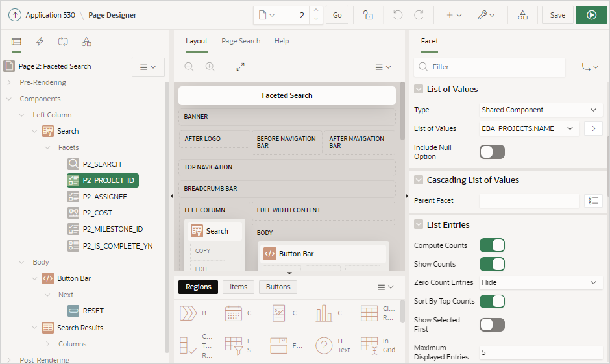This screenshot has height=364, width=610.
Task: Open the Utilities wrench menu
Action: [486, 15]
